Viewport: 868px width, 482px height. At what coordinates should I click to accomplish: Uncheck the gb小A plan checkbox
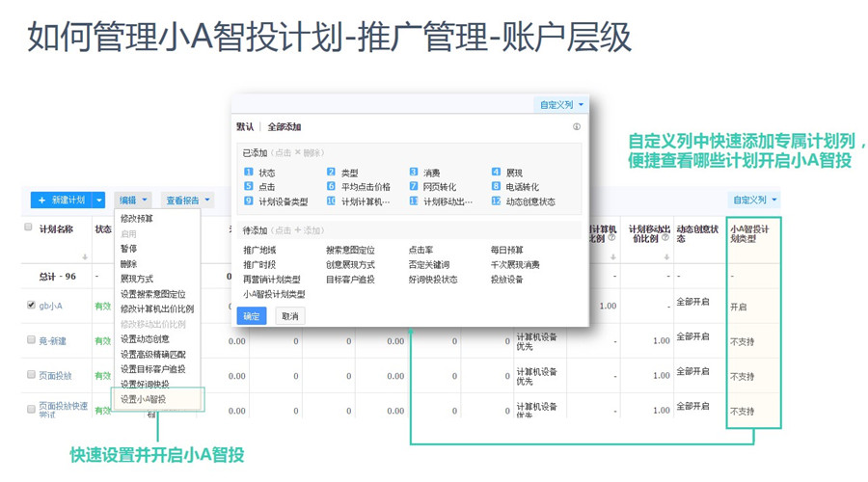click(31, 305)
